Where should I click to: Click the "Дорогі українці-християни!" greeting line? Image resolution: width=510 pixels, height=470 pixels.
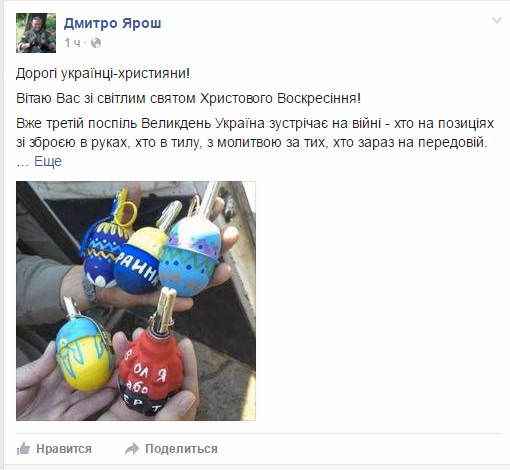click(x=103, y=73)
